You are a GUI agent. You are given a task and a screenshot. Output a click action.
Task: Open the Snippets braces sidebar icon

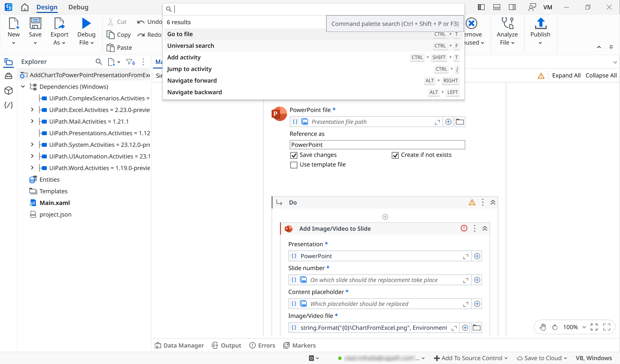(9, 105)
